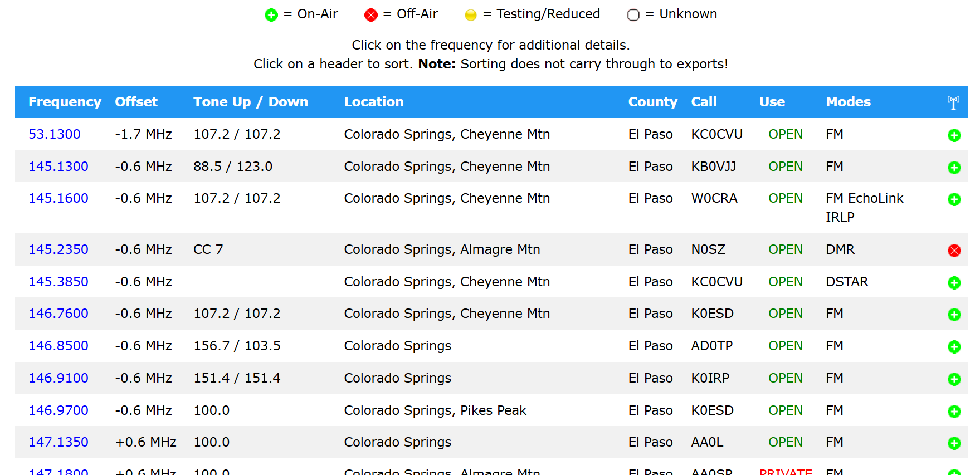Click the on-air icon for 147.1350

(954, 443)
